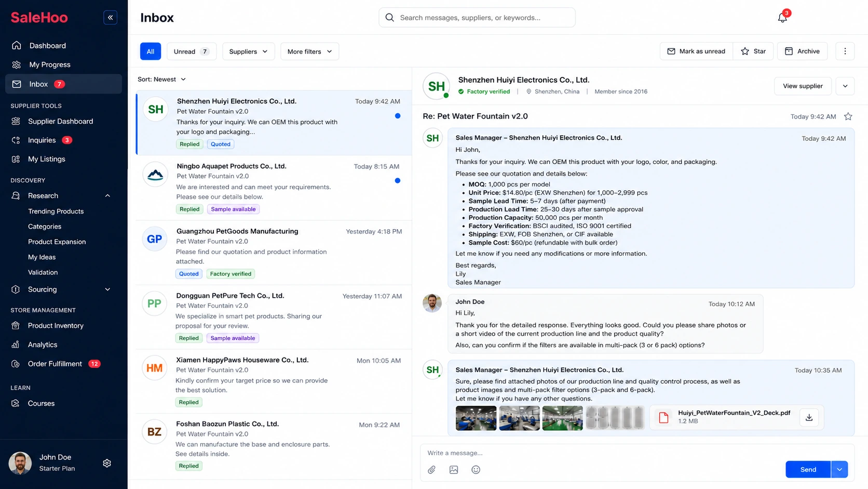Open the Send options dropdown arrow
Image resolution: width=868 pixels, height=489 pixels.
(839, 469)
